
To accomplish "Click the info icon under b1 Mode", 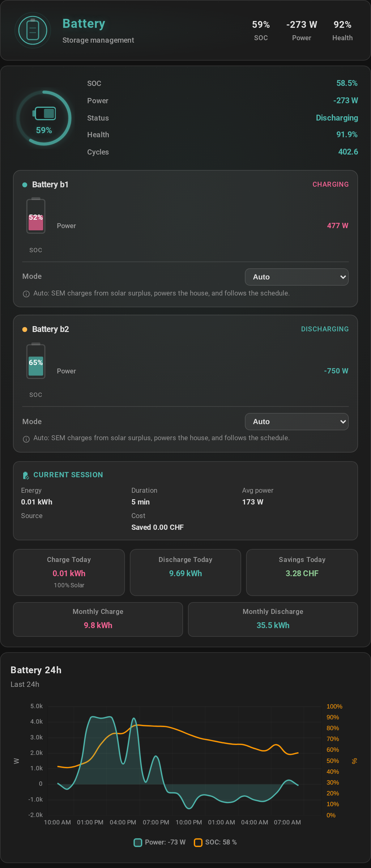I will tap(26, 294).
